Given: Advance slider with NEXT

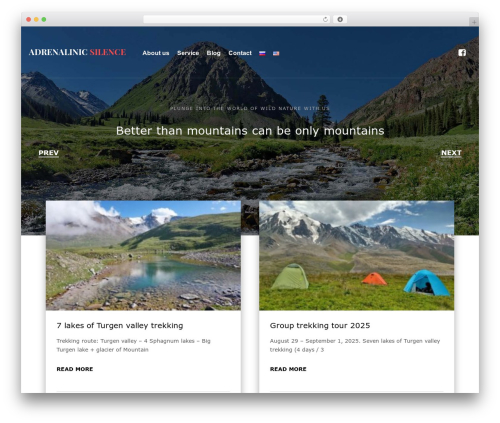Looking at the screenshot, I should [x=451, y=153].
